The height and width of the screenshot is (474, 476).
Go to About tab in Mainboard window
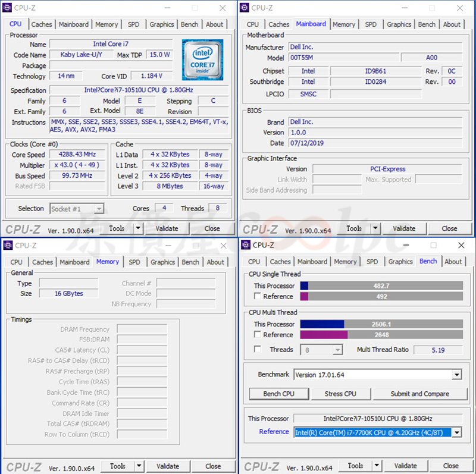[x=452, y=24]
